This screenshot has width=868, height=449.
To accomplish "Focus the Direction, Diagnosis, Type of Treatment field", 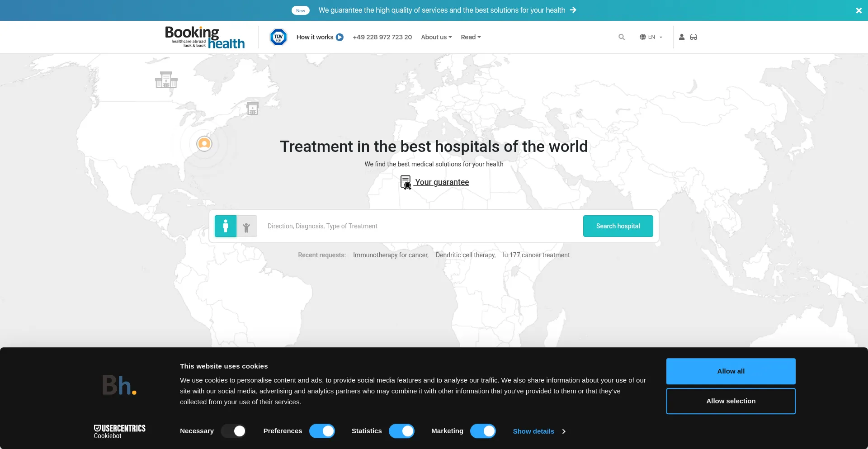I will [x=420, y=226].
